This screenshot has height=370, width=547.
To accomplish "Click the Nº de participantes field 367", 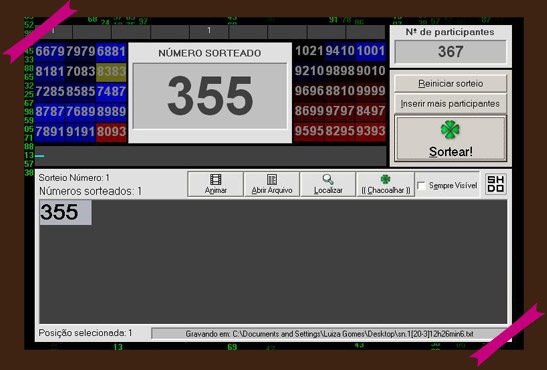I will (450, 52).
